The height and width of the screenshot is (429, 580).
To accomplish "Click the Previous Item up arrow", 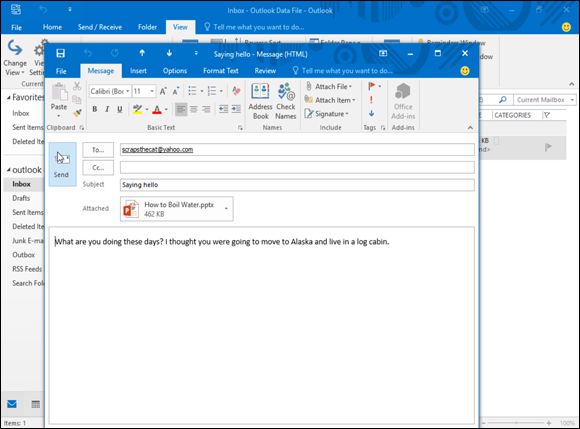I will click(x=142, y=53).
